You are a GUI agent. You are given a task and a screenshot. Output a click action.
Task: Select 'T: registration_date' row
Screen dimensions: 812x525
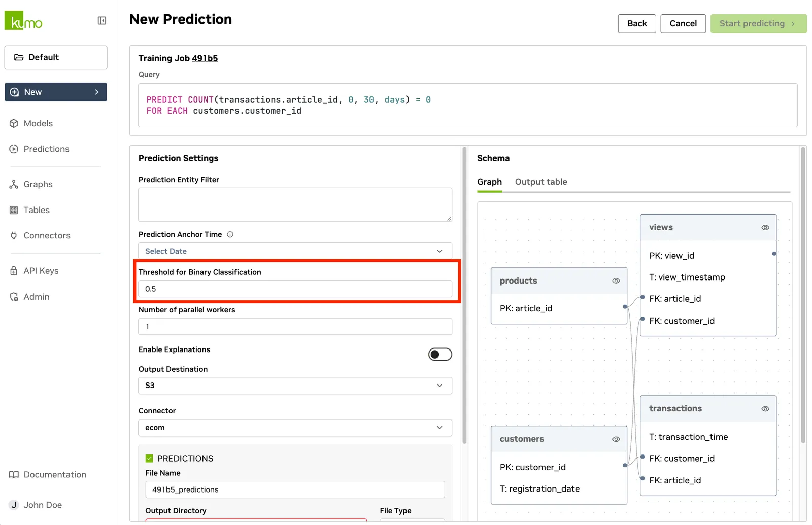(x=539, y=489)
